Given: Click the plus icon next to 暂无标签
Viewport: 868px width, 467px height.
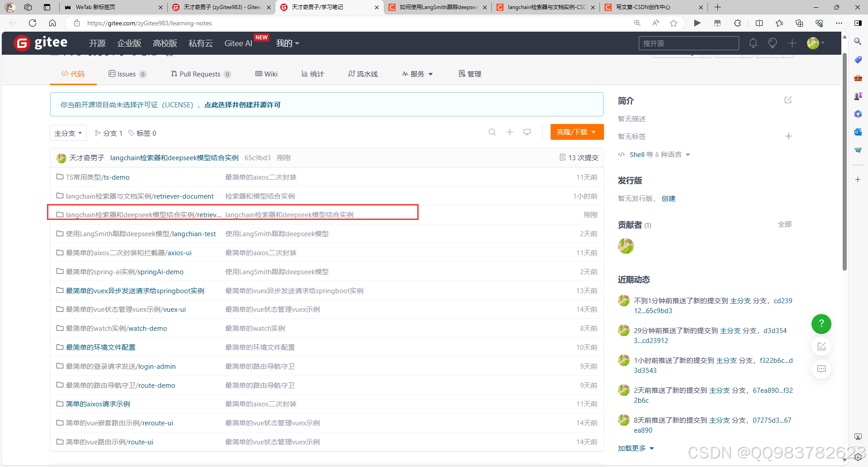Looking at the screenshot, I should pyautogui.click(x=788, y=136).
